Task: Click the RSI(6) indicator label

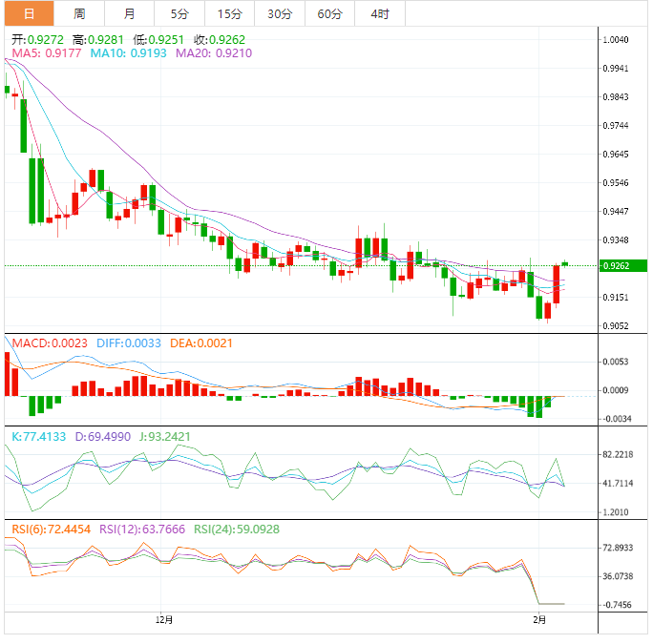Action: coord(52,529)
